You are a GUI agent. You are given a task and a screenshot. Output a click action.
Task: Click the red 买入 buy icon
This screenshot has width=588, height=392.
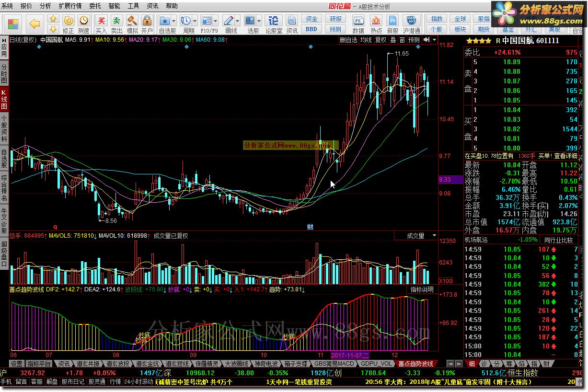(x=101, y=21)
